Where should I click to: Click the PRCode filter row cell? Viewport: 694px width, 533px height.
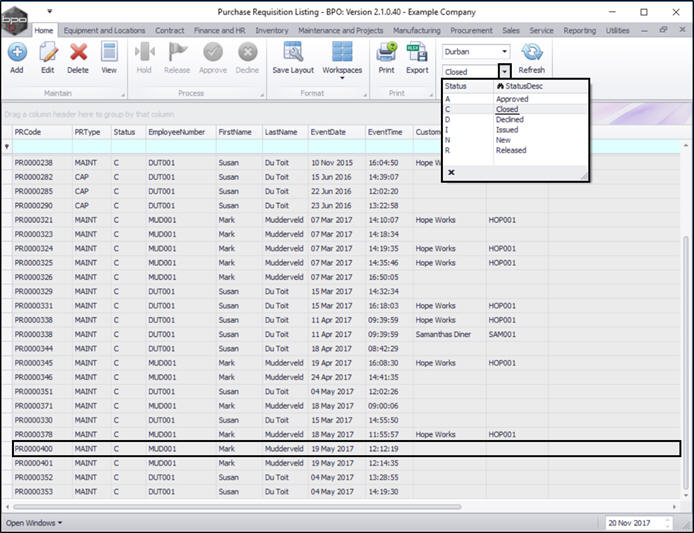[x=40, y=147]
